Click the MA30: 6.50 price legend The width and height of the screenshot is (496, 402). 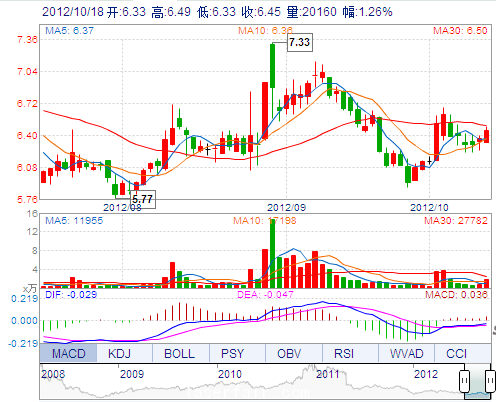460,31
